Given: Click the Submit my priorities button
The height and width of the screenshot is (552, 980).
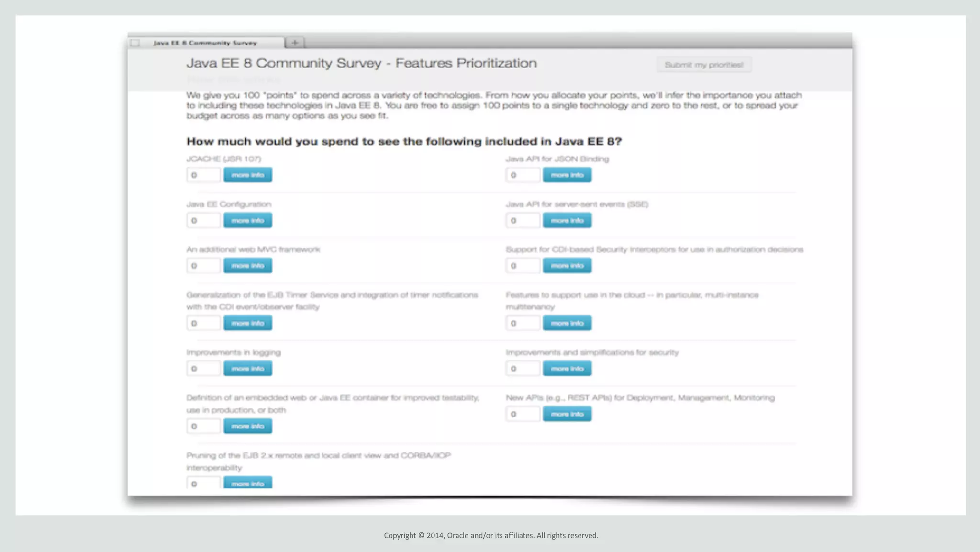Looking at the screenshot, I should [x=704, y=65].
